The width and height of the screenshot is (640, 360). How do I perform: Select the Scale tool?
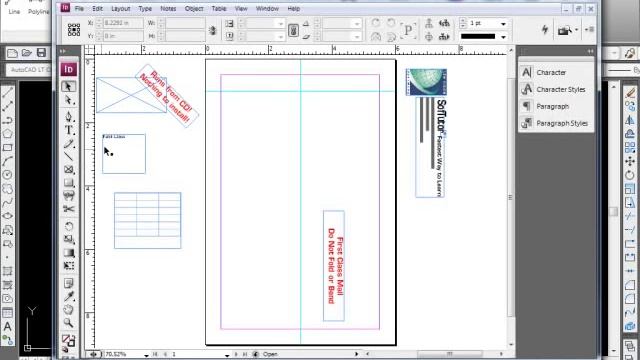69,239
